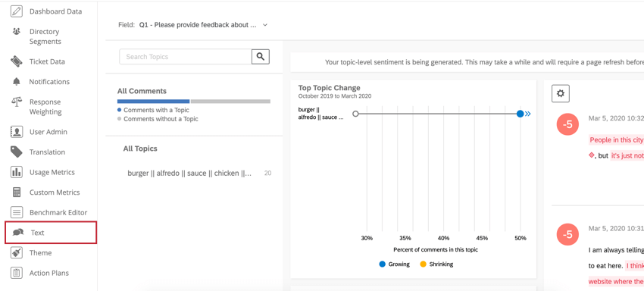Click the Custom Metrics calculator icon
Viewport: 644px width, 291px height.
17,192
